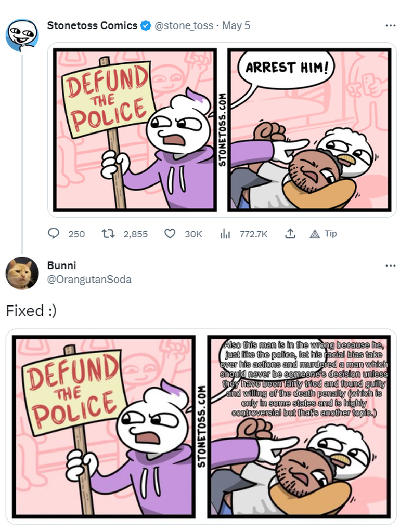
Task: Like the tweet with the heart icon
Action: (170, 233)
